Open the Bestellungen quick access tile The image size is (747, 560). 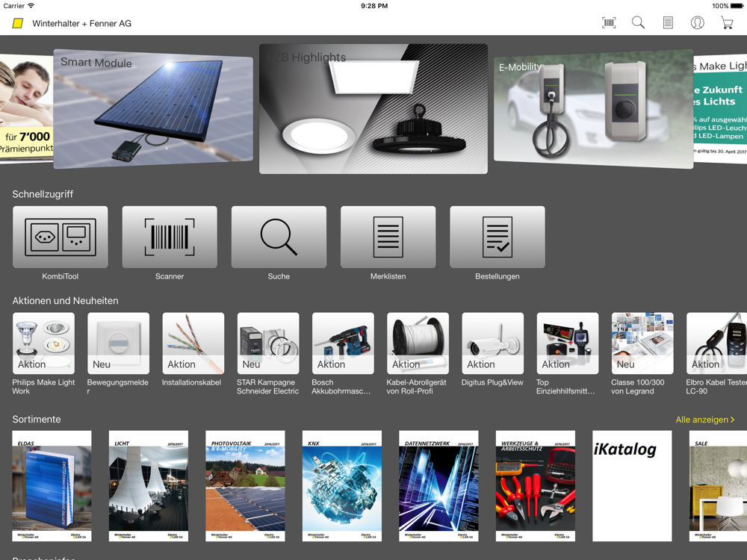coord(498,237)
